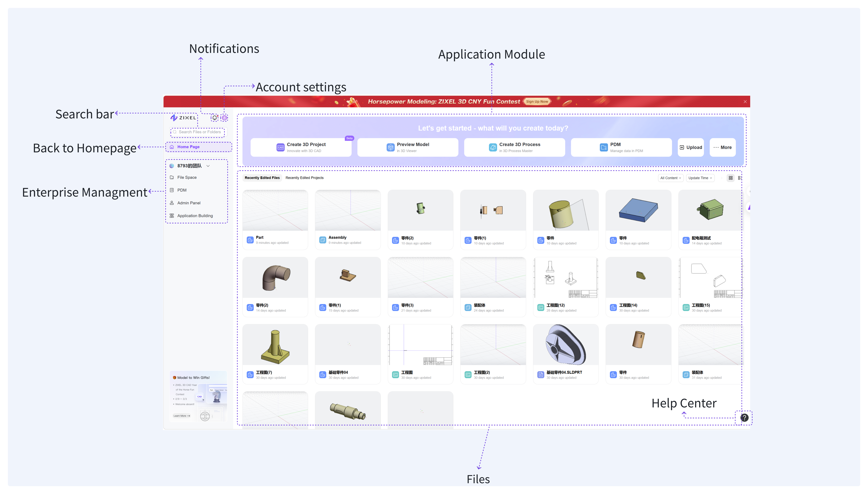Open the Help Center question mark icon

(x=744, y=418)
